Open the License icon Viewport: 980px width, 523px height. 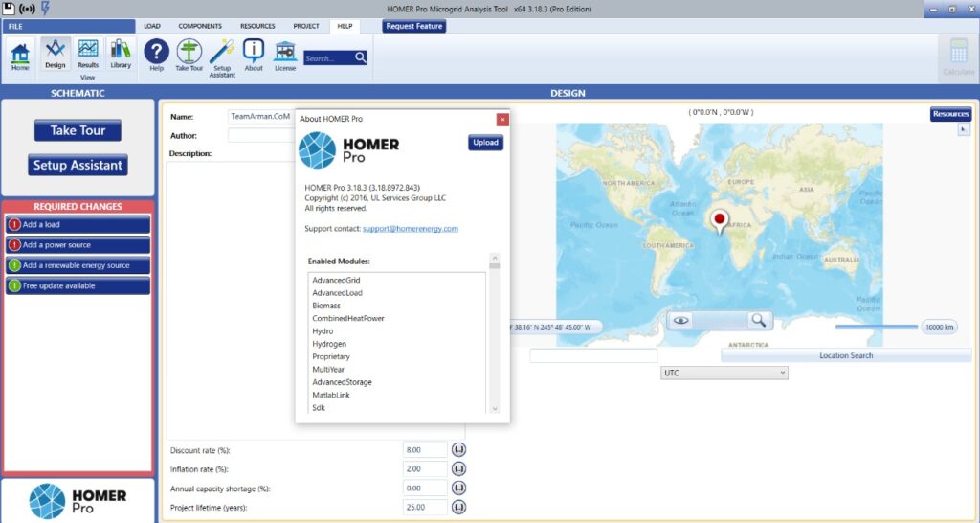pos(285,52)
